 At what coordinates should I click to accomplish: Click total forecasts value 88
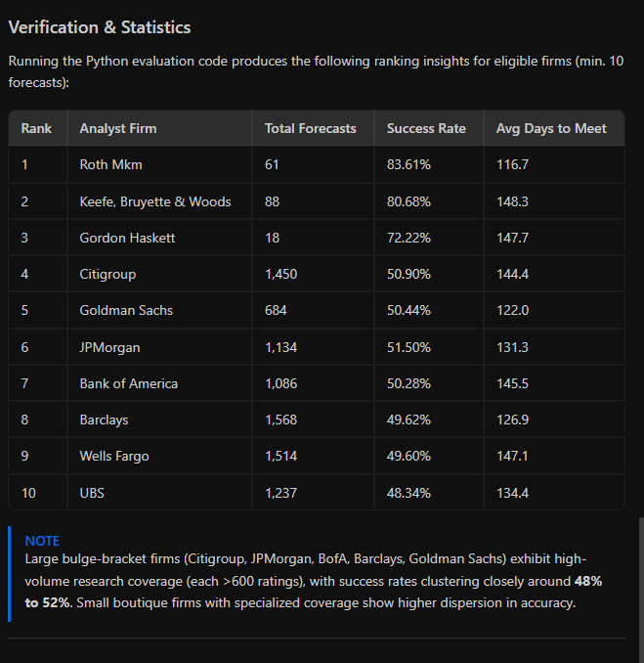click(272, 201)
